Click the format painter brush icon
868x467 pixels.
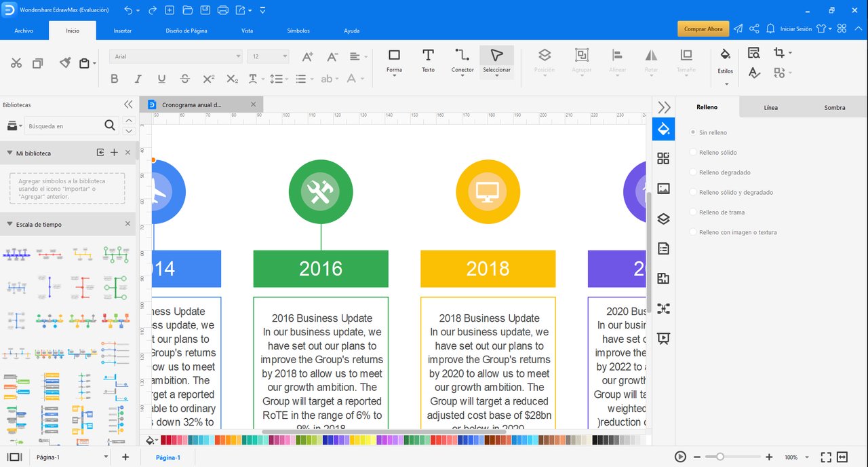click(65, 62)
